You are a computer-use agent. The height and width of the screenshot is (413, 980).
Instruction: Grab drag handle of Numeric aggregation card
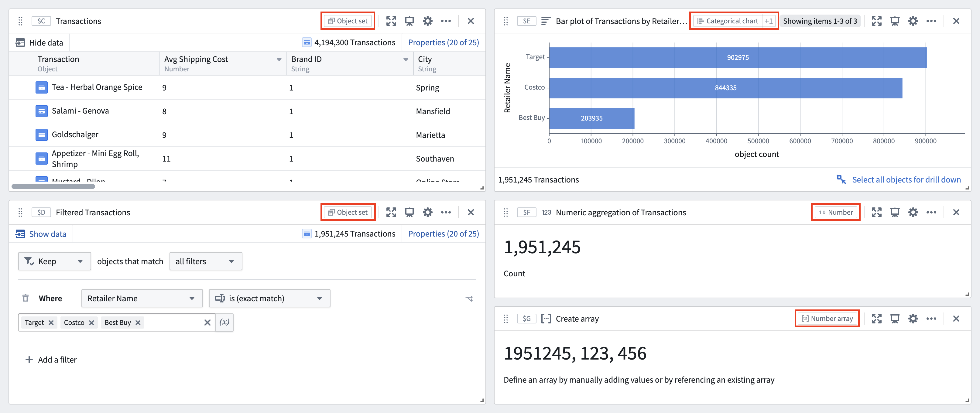[x=506, y=212]
